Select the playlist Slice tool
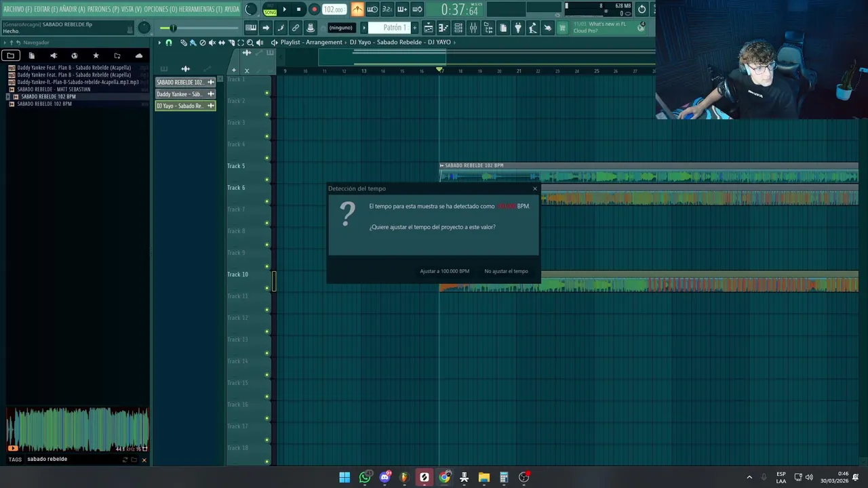The height and width of the screenshot is (488, 868). pos(231,43)
